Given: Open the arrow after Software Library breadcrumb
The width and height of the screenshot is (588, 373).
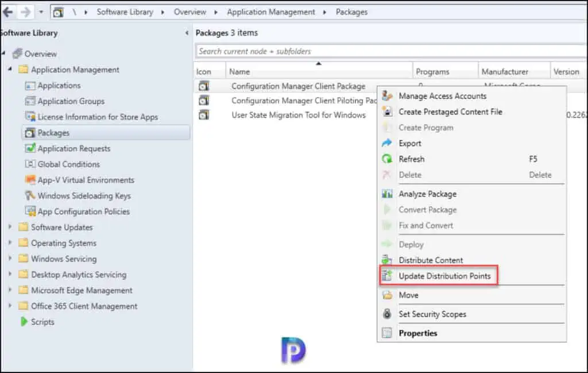Looking at the screenshot, I should pyautogui.click(x=163, y=13).
